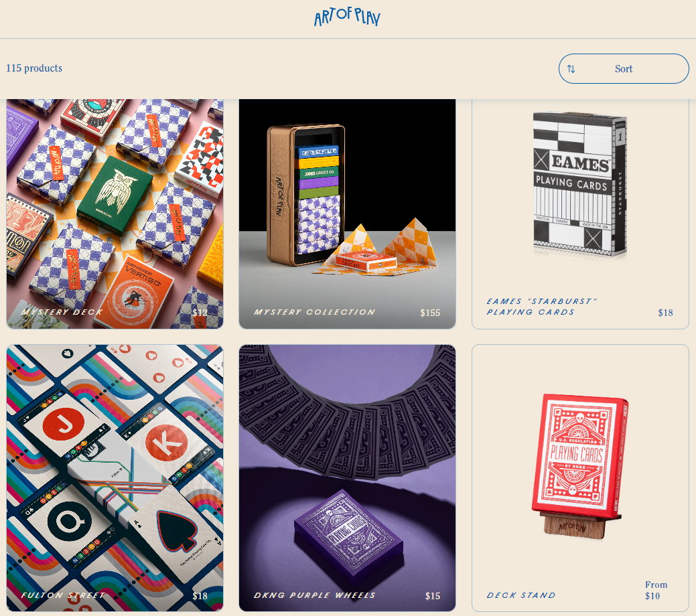View the red deck on wooden stand
The height and width of the screenshot is (616, 696).
click(580, 466)
